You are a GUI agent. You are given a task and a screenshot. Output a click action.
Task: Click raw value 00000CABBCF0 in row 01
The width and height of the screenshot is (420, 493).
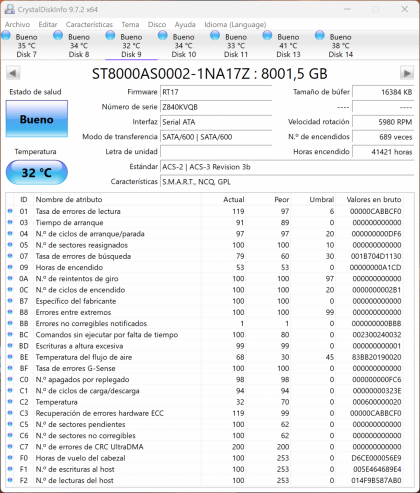tap(375, 211)
